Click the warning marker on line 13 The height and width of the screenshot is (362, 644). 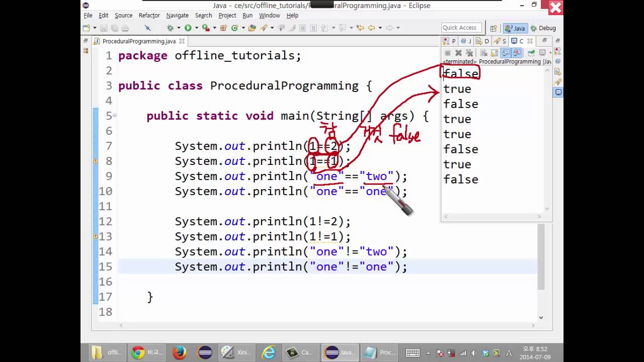95,236
